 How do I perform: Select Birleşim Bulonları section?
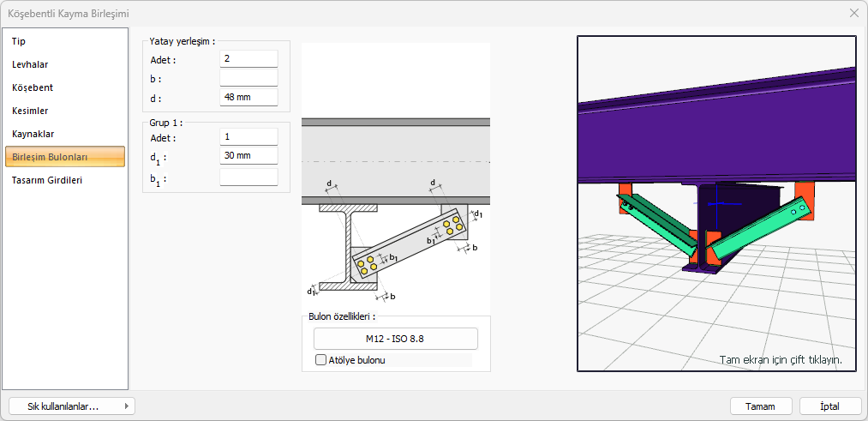[65, 157]
